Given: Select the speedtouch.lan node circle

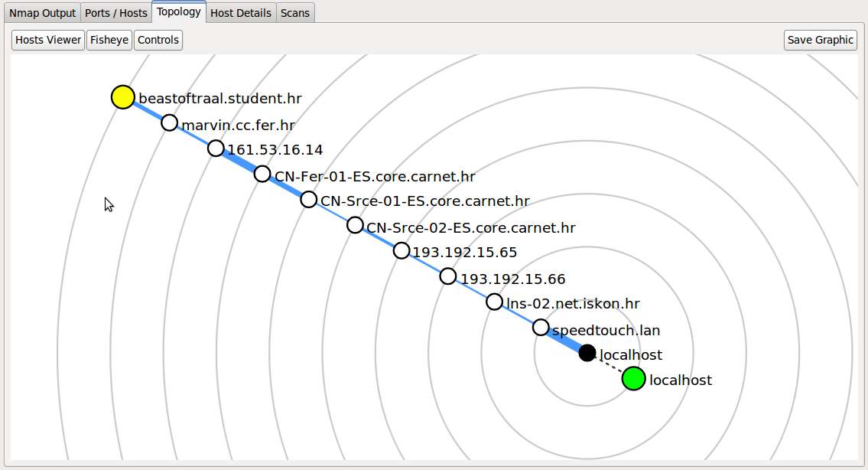Looking at the screenshot, I should [541, 328].
